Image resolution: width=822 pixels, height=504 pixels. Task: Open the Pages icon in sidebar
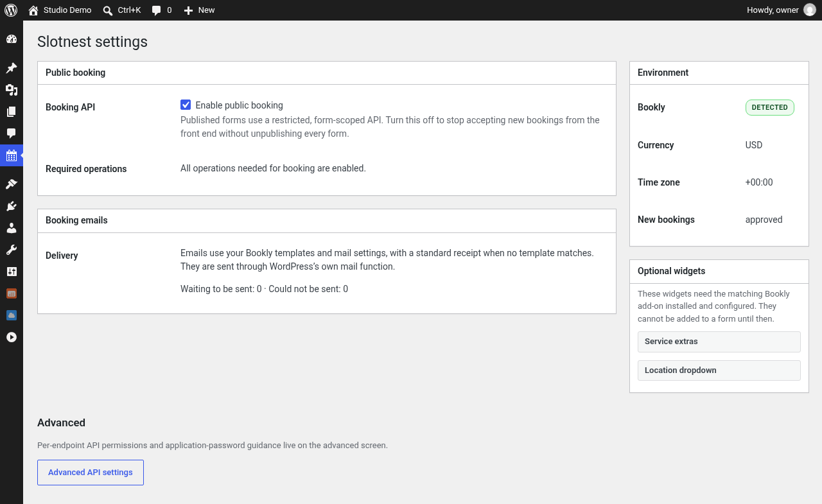(12, 112)
